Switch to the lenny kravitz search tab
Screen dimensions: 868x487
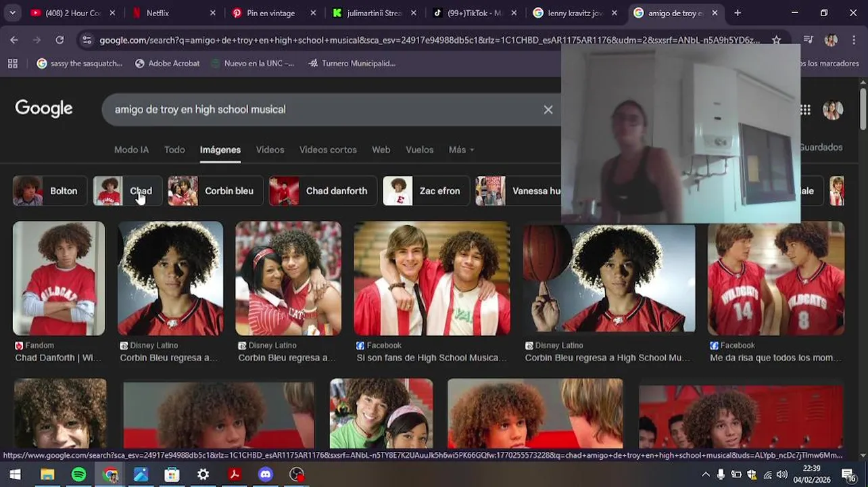[575, 13]
